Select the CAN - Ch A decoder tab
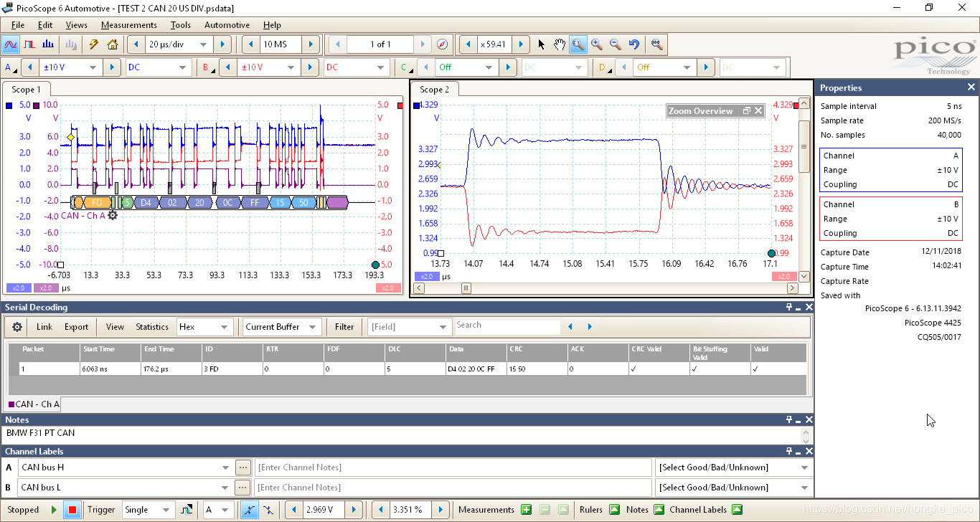This screenshot has width=980, height=522. [x=34, y=404]
